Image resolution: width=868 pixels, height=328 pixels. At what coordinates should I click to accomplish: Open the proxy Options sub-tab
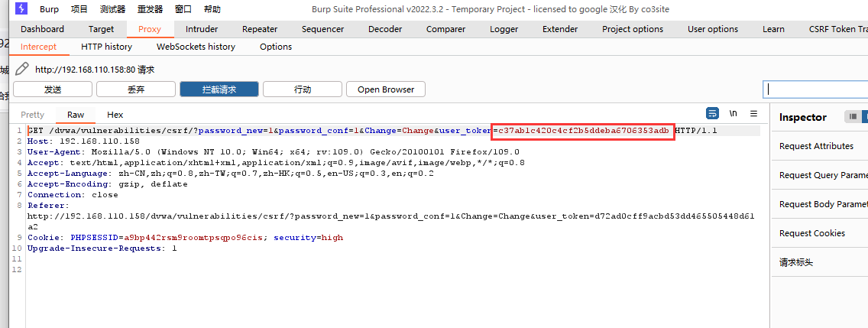pos(276,47)
